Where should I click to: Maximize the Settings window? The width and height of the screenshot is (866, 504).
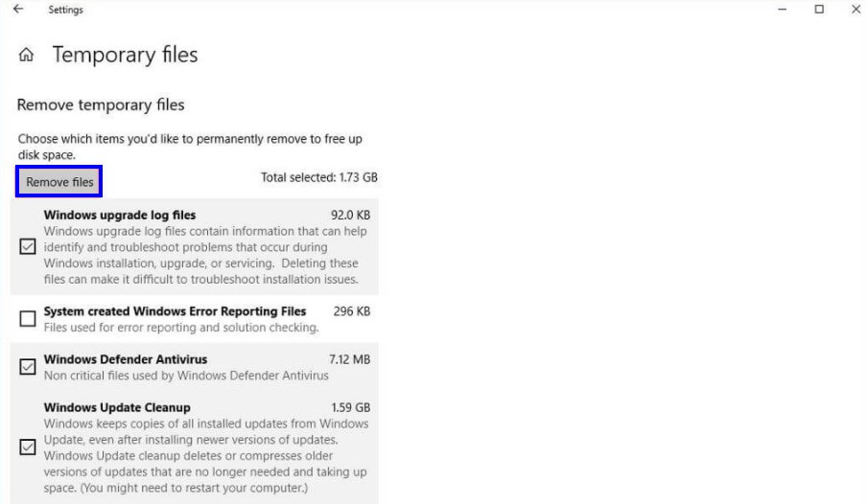pos(819,10)
